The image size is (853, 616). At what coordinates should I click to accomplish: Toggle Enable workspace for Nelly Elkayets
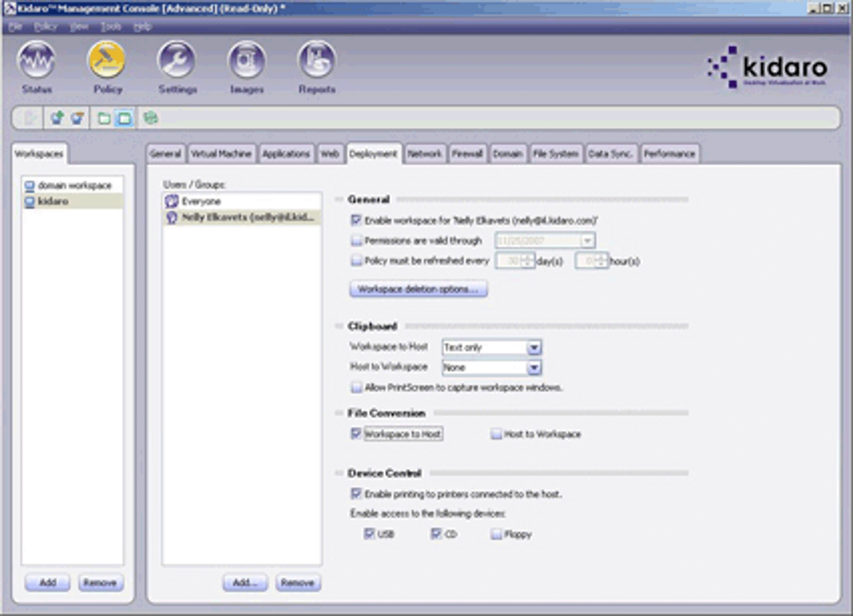coord(356,220)
